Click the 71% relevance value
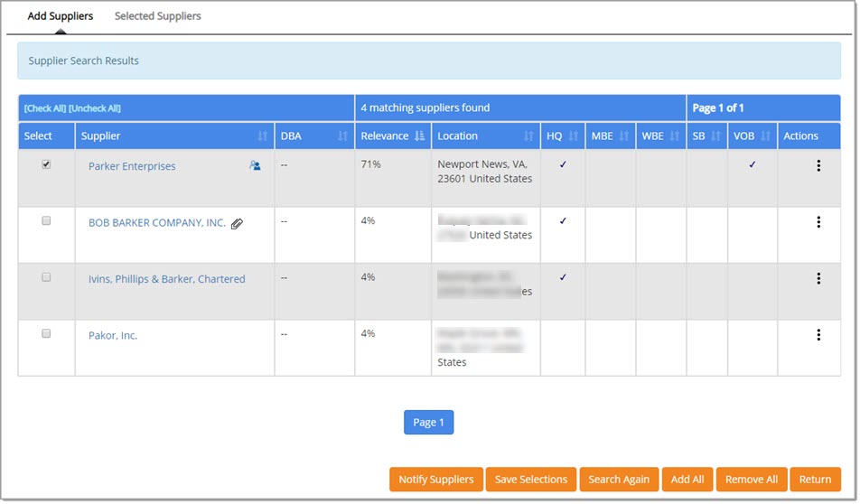This screenshot has width=860, height=504. [x=370, y=164]
